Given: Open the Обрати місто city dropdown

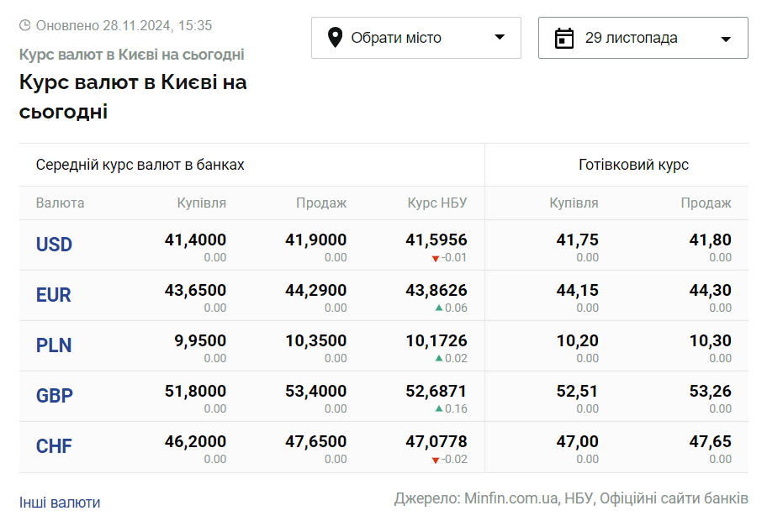Looking at the screenshot, I should coord(416,38).
